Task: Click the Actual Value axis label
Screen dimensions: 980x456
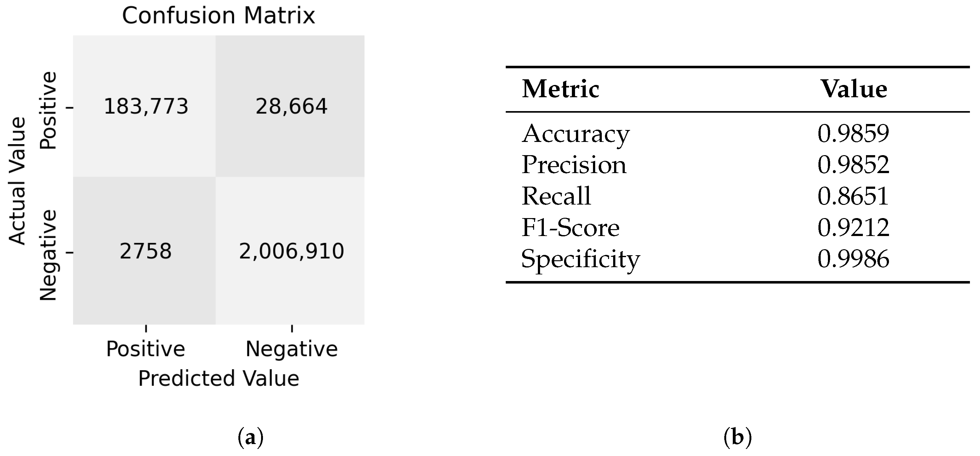Action: [x=17, y=181]
